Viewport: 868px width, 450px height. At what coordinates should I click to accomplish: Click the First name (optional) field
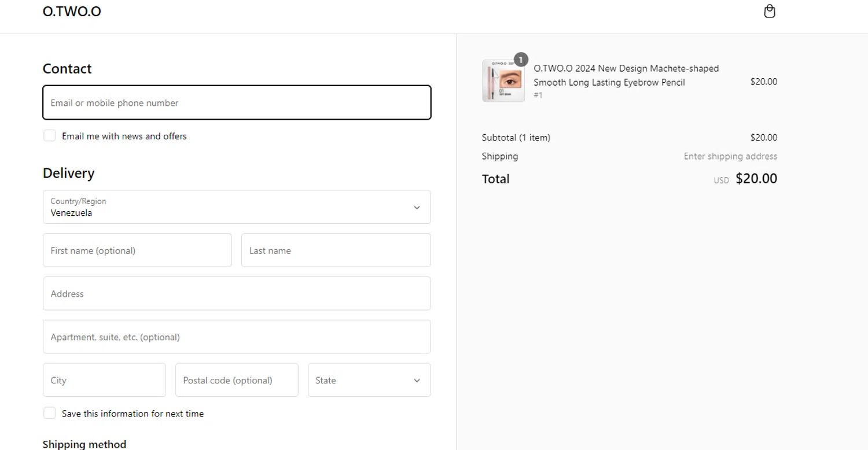(137, 250)
